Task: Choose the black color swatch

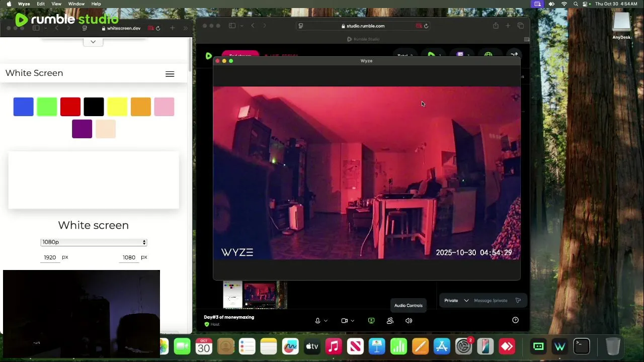Action: (x=94, y=107)
